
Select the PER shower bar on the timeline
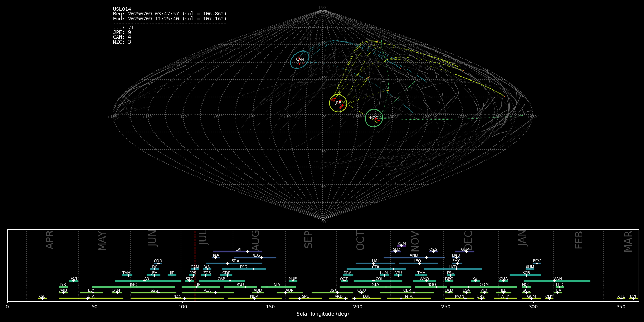pos(244,269)
